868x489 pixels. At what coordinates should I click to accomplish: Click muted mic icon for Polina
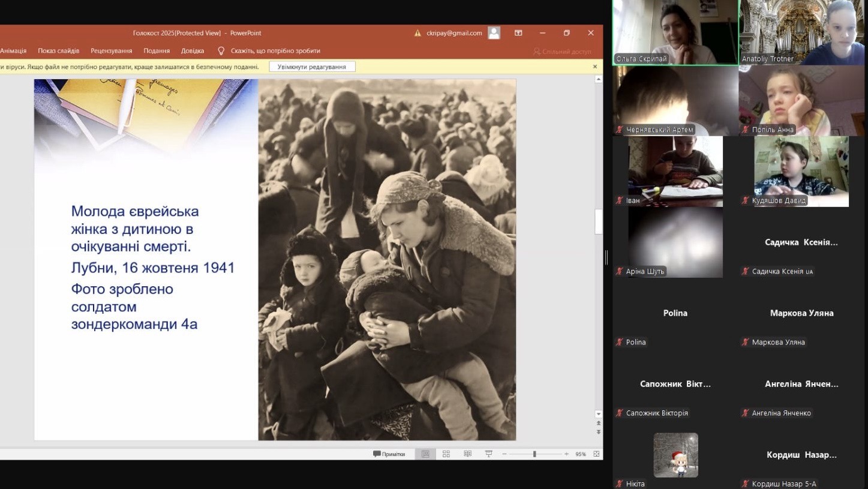coord(620,342)
